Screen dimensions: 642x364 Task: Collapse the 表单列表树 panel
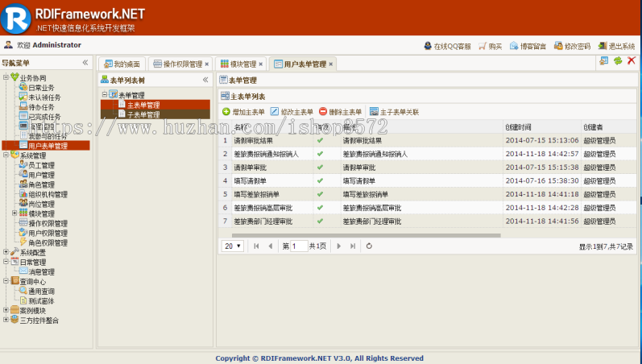[205, 80]
